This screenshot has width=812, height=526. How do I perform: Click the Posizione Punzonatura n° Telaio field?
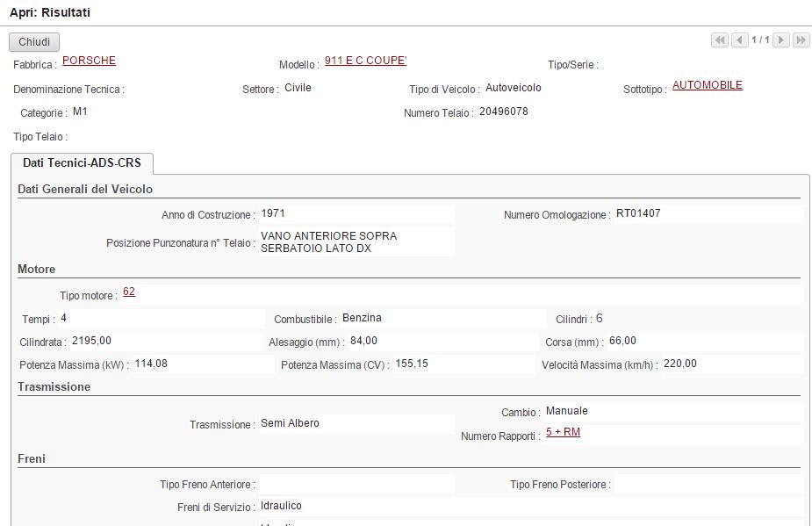[x=356, y=241]
